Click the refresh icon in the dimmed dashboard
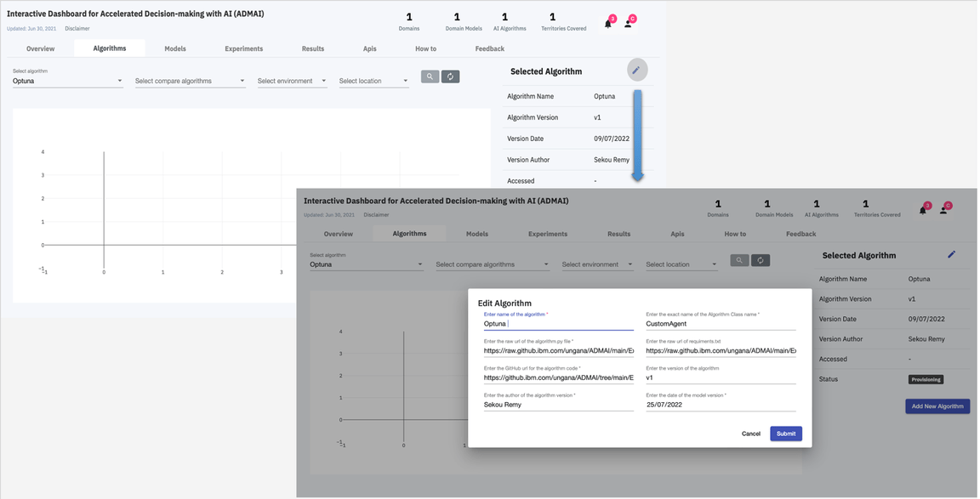Screen dimensions: 980x499 coord(761,260)
